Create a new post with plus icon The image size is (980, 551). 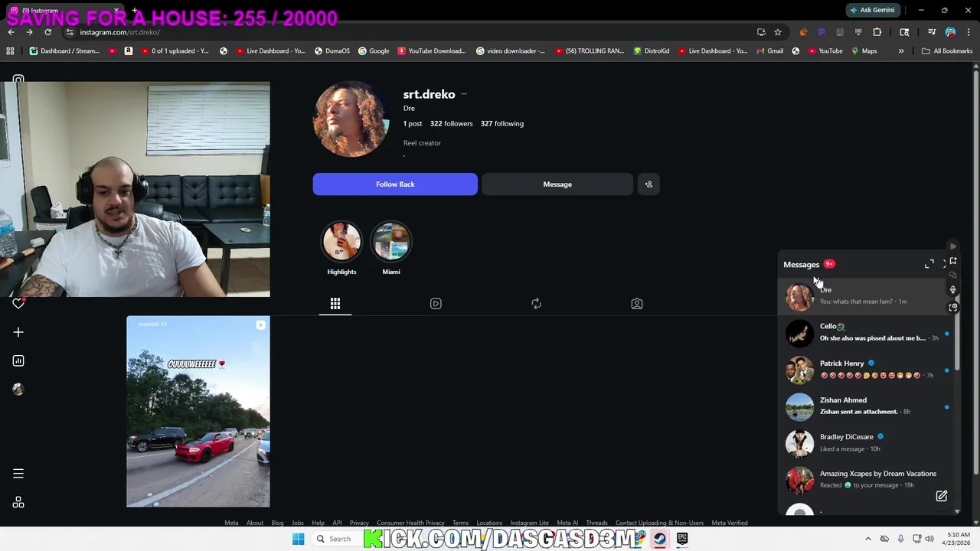pyautogui.click(x=18, y=332)
